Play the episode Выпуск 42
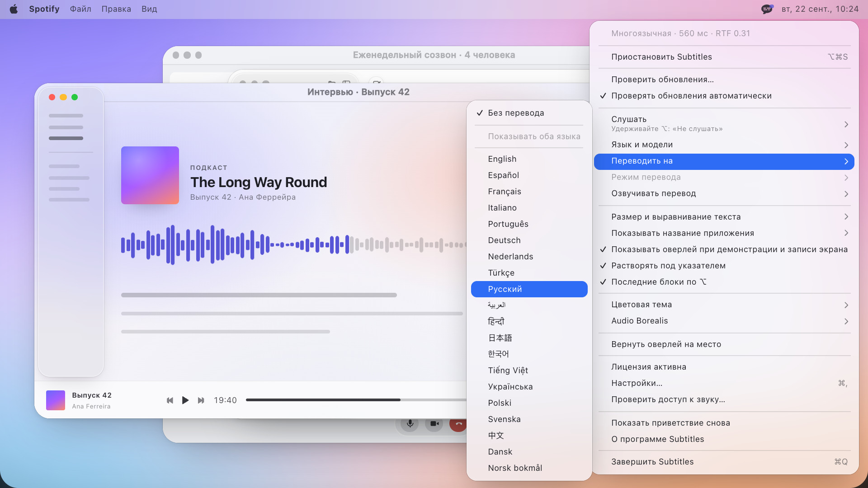Image resolution: width=868 pixels, height=488 pixels. [x=185, y=400]
